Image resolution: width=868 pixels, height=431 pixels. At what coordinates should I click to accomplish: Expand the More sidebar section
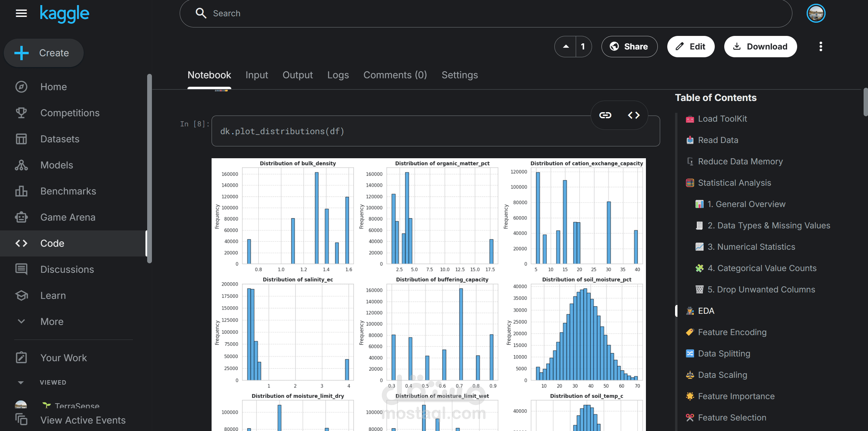pyautogui.click(x=52, y=322)
